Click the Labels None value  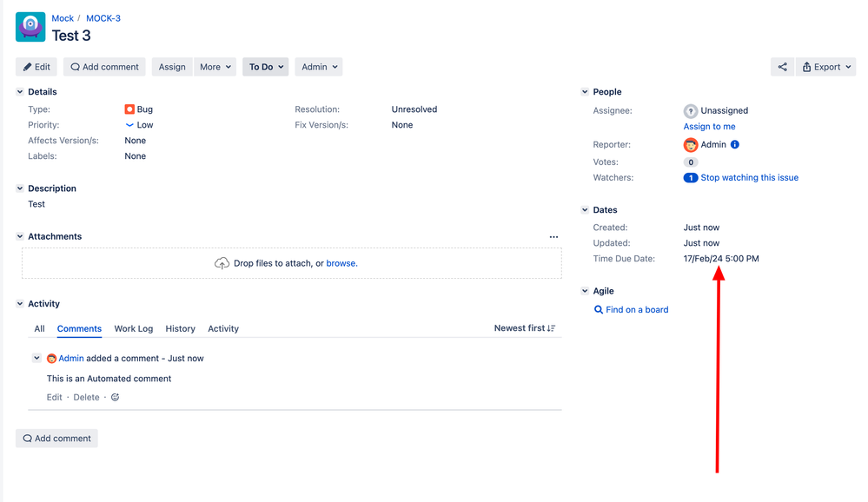(135, 156)
